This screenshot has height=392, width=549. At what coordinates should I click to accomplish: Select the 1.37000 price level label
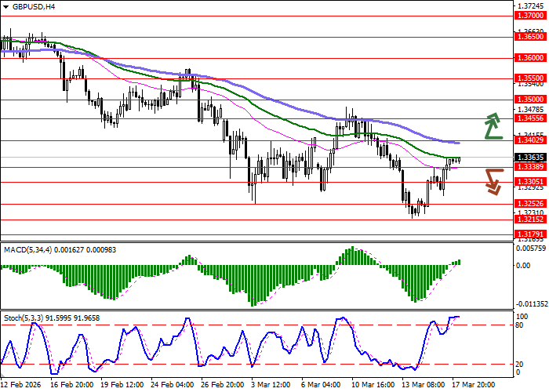coord(530,16)
